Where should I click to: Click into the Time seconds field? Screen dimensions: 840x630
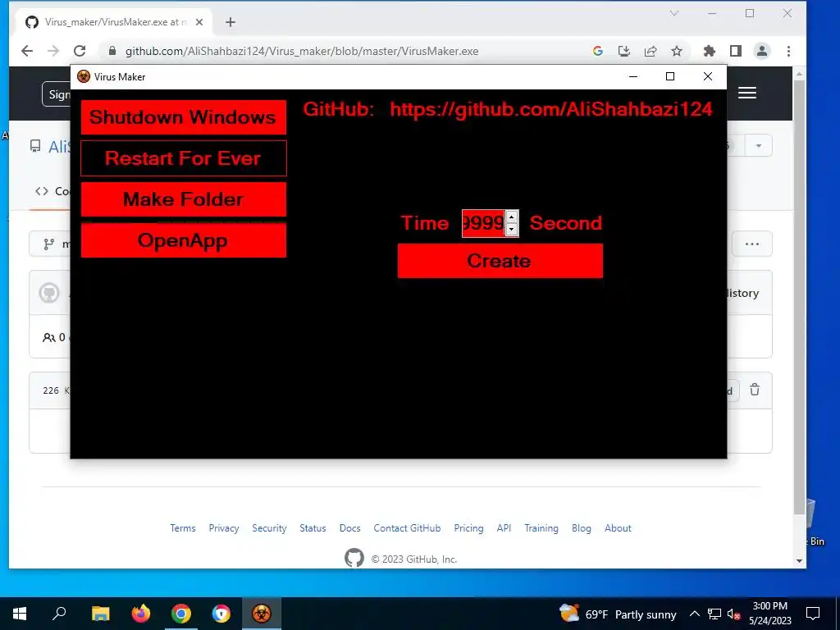click(483, 223)
